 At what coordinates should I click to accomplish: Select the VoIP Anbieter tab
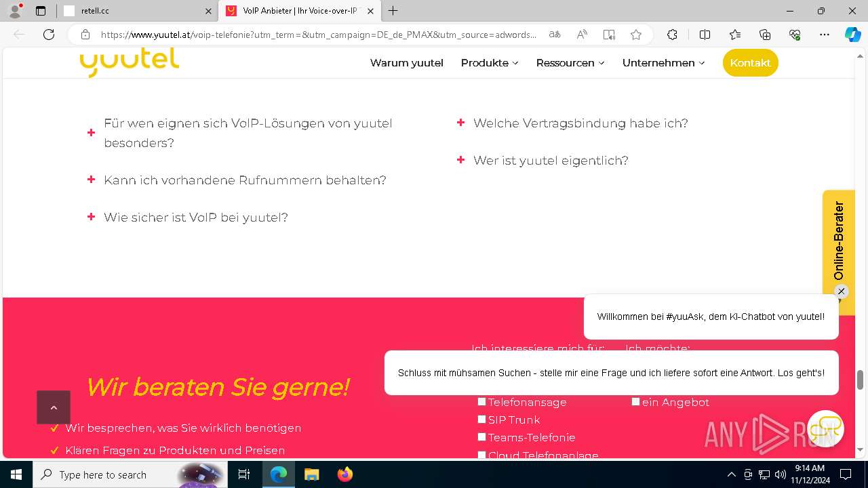coord(299,11)
